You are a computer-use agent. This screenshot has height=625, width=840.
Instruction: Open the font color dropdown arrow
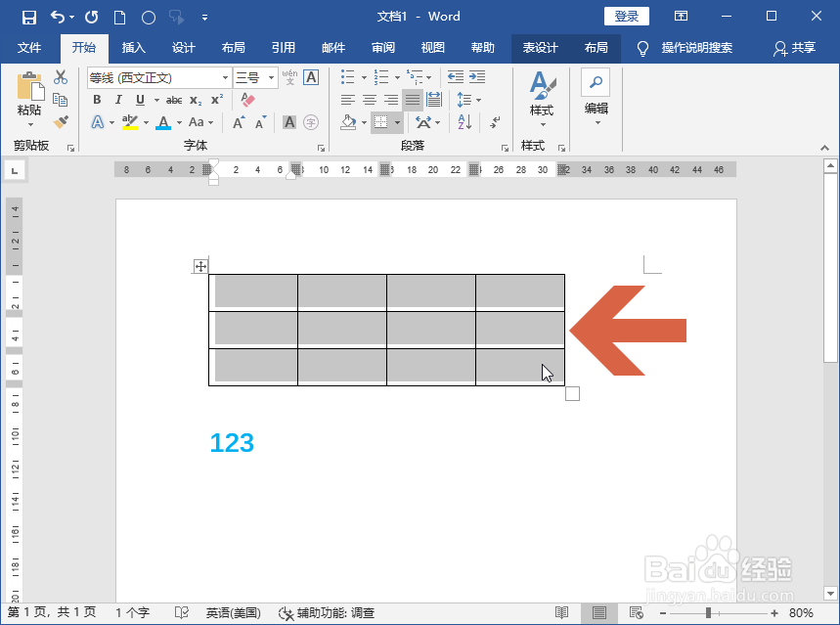coord(177,121)
